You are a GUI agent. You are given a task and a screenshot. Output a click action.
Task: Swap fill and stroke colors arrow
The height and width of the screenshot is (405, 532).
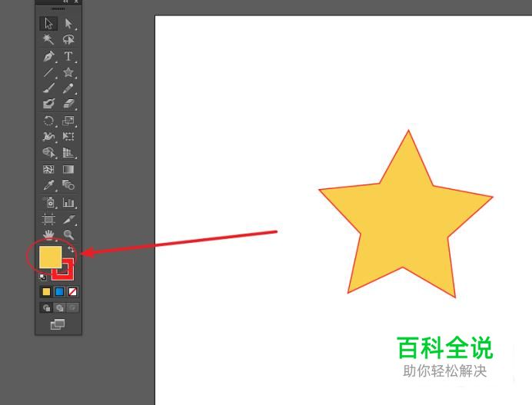click(71, 249)
